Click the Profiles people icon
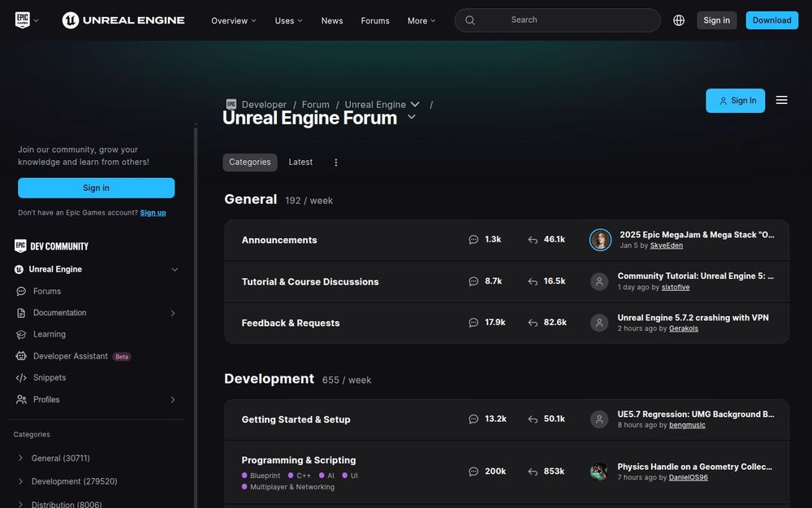Image resolution: width=812 pixels, height=508 pixels. point(21,400)
